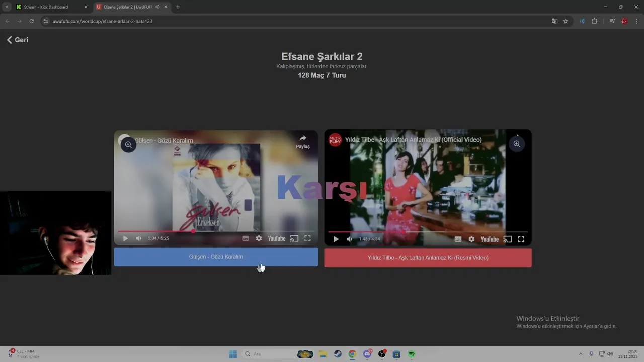Screen dimensions: 644x362
Task: Mute the Yıldız Tilbe video volume
Action: [x=349, y=239]
